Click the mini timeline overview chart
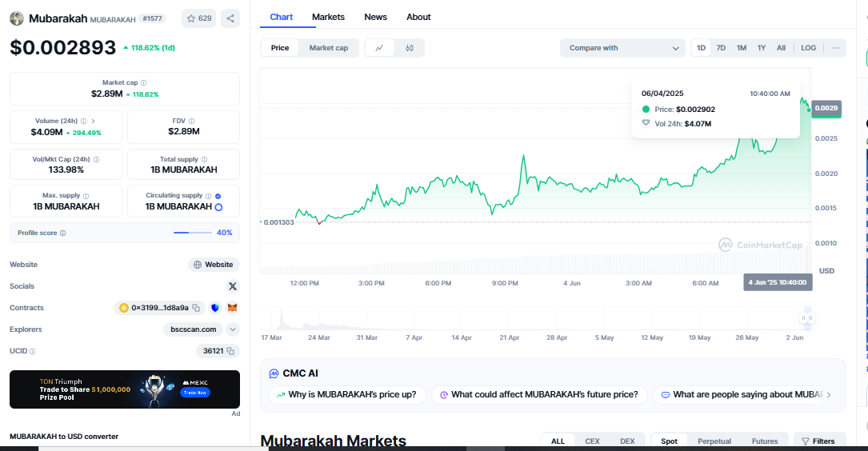The height and width of the screenshot is (451, 868). (x=535, y=319)
